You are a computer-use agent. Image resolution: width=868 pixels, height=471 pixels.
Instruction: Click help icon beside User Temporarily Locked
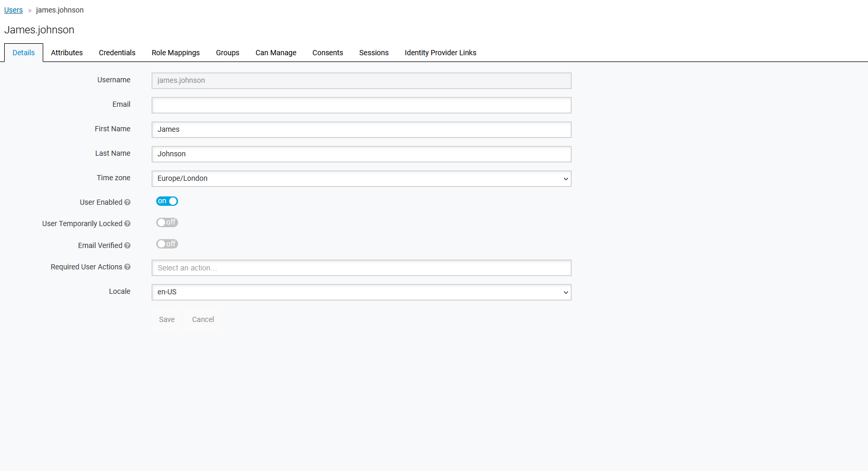[x=127, y=224]
